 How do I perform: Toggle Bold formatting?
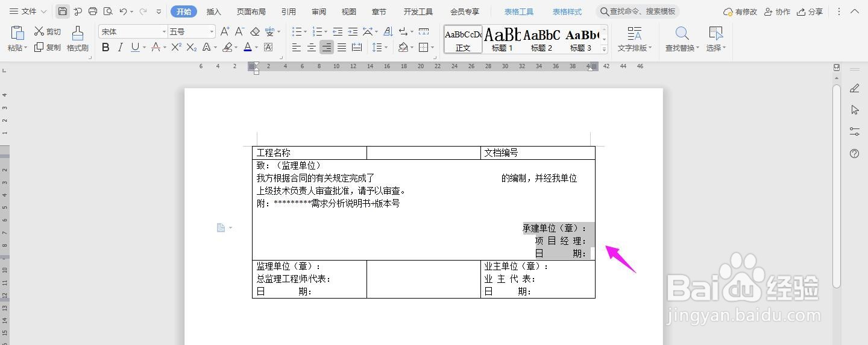[105, 47]
